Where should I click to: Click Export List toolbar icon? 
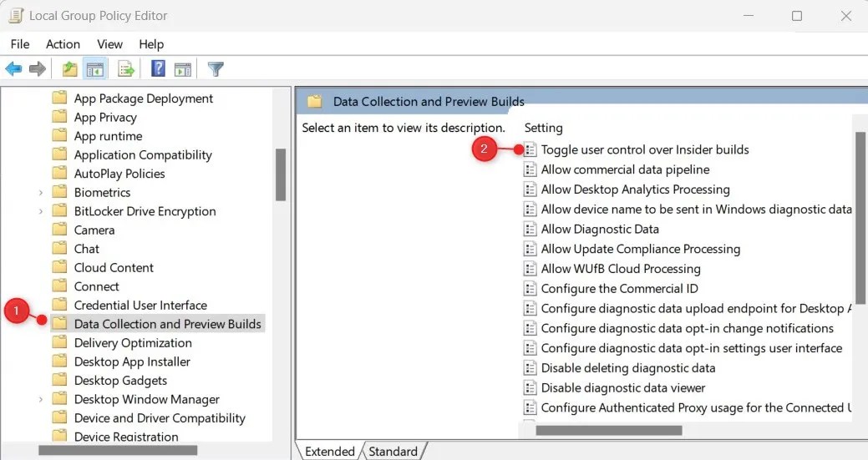126,69
